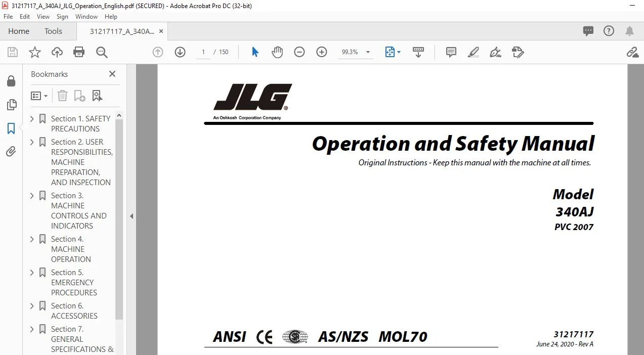644x355 pixels.
Task: Close the Bookmarks panel
Action: pos(112,74)
